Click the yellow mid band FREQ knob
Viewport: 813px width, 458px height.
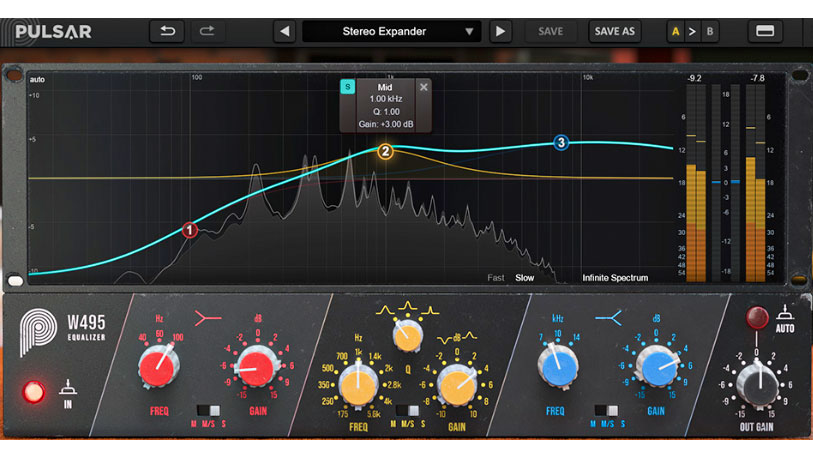pyautogui.click(x=358, y=385)
